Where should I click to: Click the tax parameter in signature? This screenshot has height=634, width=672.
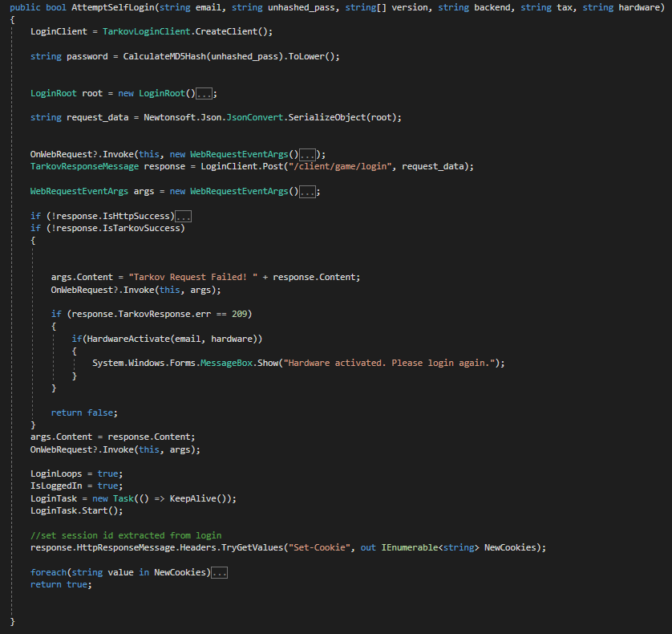tap(565, 7)
